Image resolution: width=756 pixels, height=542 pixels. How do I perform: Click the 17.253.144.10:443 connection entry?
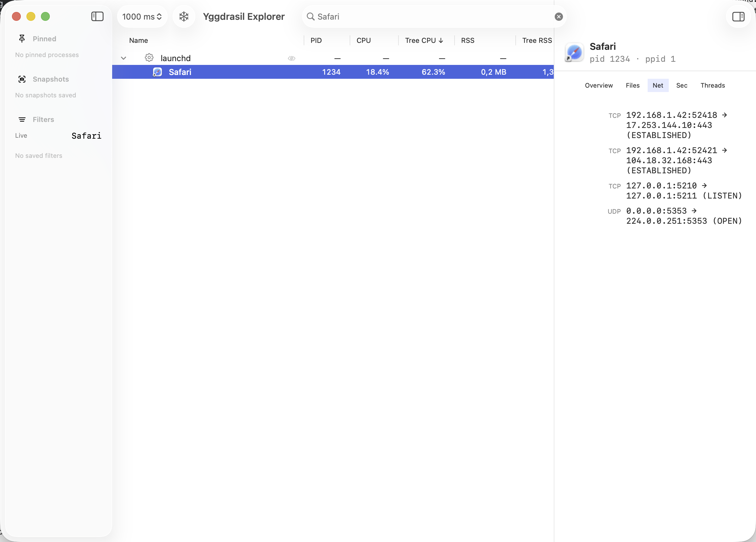click(x=676, y=125)
